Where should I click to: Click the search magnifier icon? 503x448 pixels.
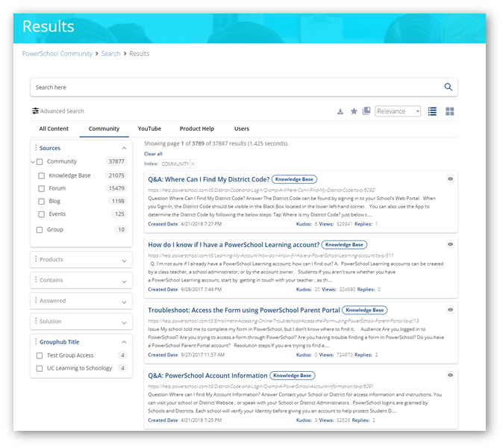pos(448,87)
